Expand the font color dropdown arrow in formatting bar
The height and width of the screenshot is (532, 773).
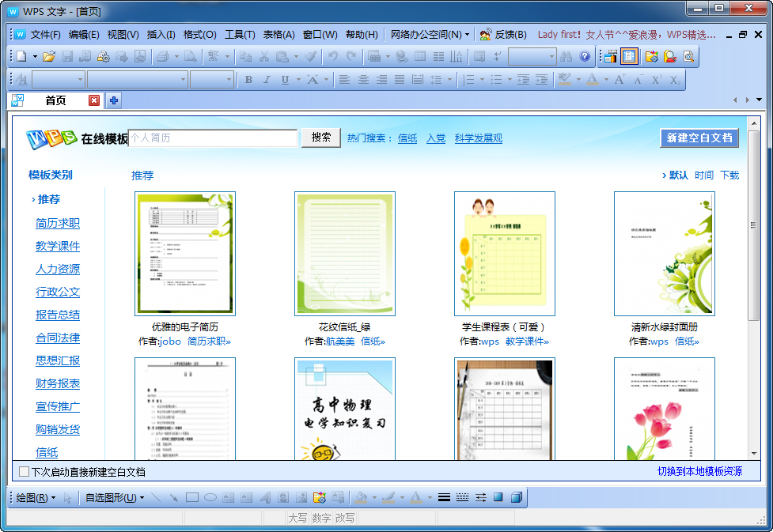point(606,79)
